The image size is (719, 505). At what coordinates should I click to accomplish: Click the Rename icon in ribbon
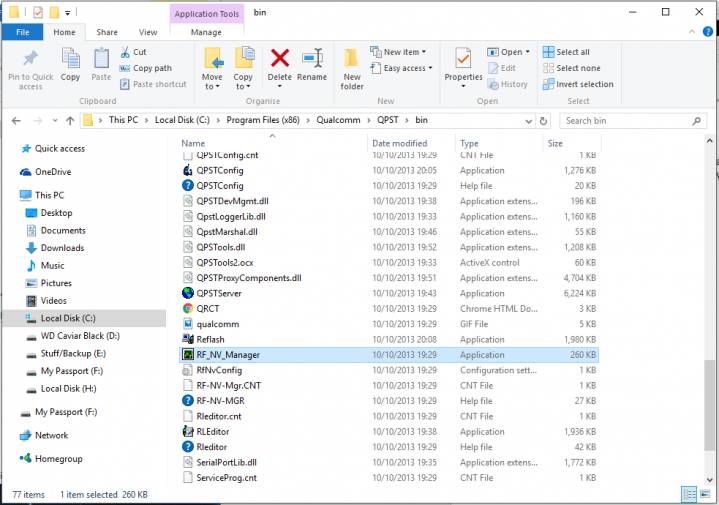coord(312,59)
